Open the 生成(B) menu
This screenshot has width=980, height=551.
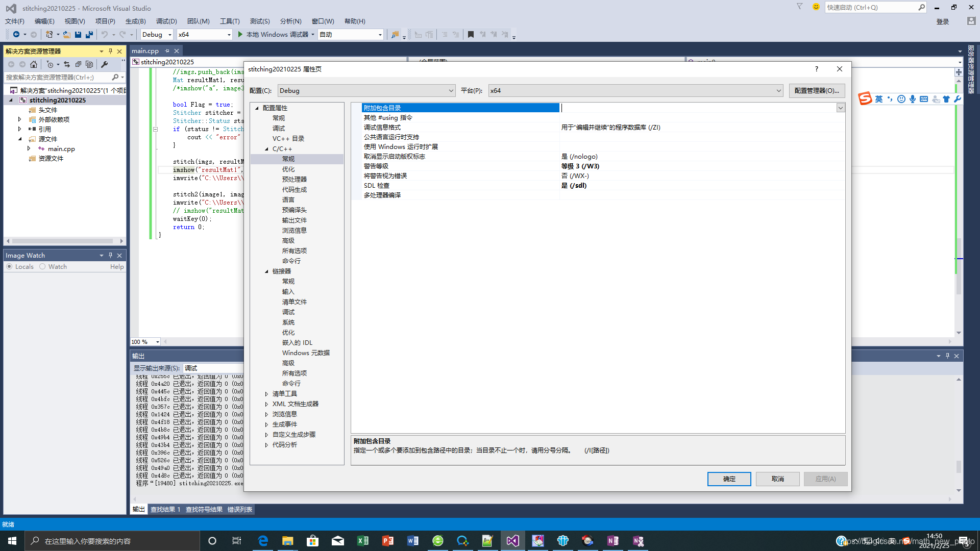(135, 21)
